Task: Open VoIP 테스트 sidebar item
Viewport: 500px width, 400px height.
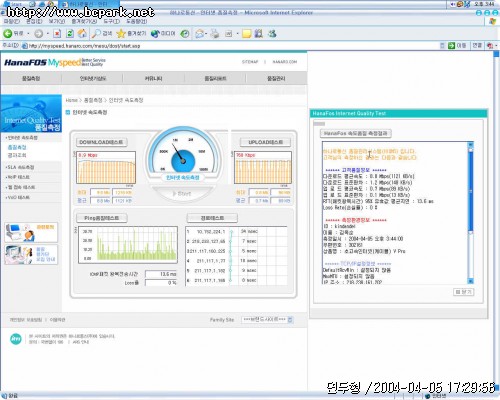Action: click(x=18, y=177)
